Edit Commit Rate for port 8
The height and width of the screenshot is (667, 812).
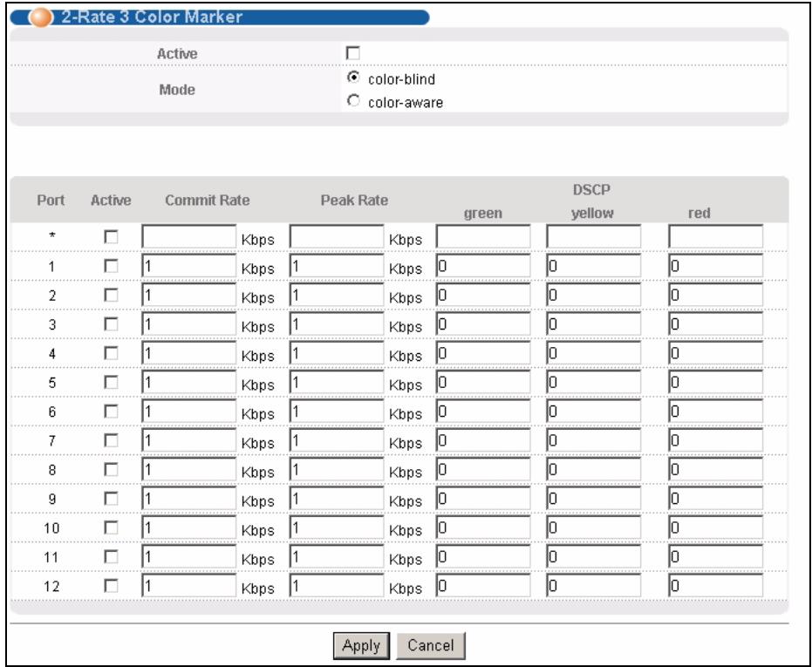[x=188, y=469]
